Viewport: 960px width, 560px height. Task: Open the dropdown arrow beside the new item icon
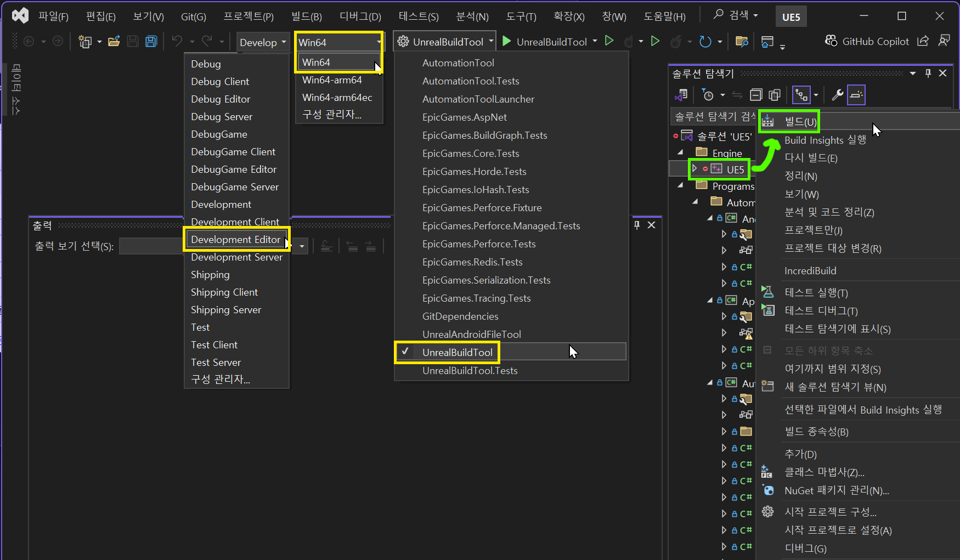point(99,42)
